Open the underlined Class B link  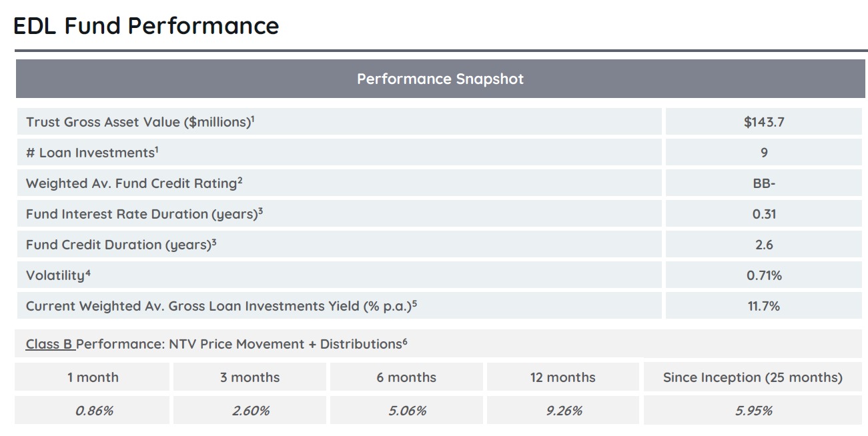click(x=49, y=344)
